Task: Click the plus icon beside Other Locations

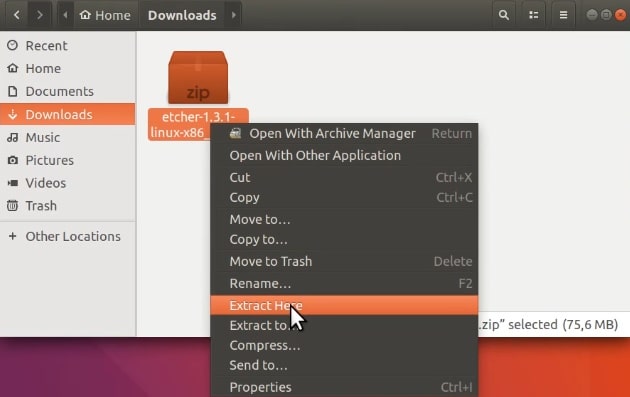Action: (x=12, y=236)
